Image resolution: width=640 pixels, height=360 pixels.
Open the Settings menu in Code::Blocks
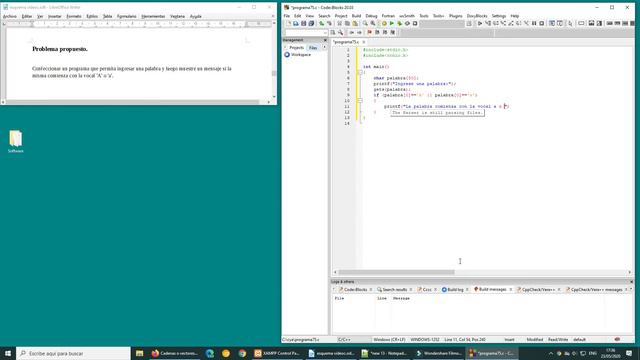(x=499, y=16)
